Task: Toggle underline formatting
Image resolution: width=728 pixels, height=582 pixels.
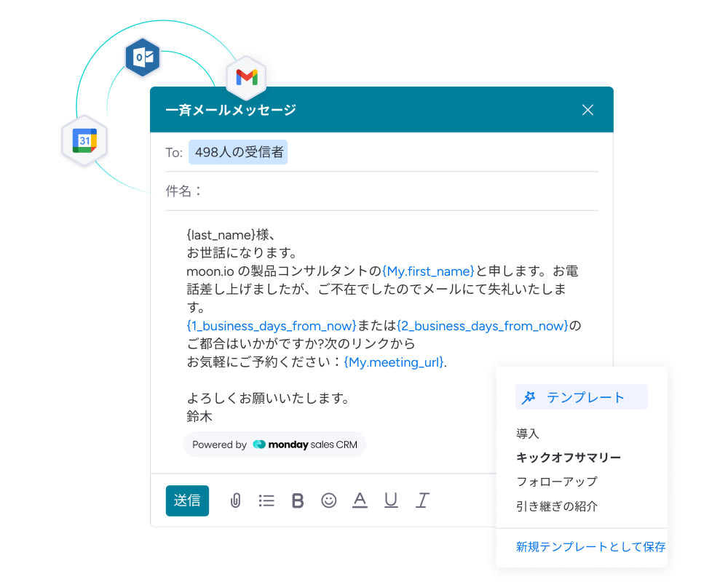Action: click(391, 500)
